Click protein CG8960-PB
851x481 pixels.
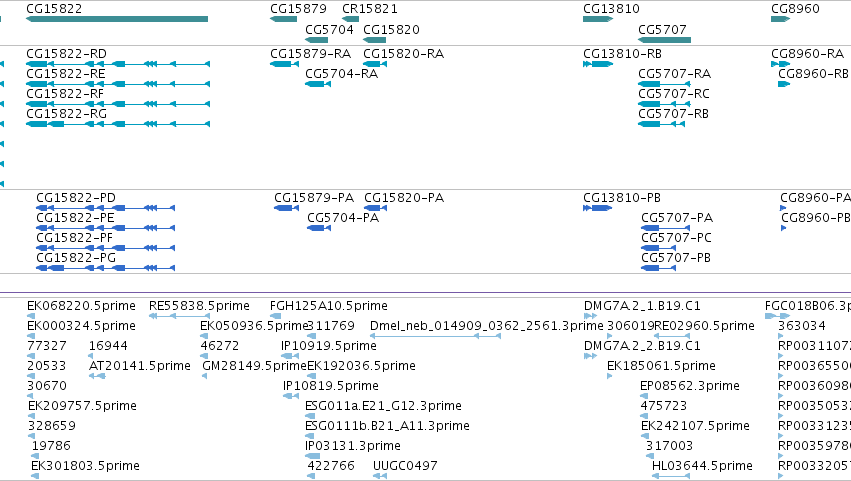click(x=784, y=228)
